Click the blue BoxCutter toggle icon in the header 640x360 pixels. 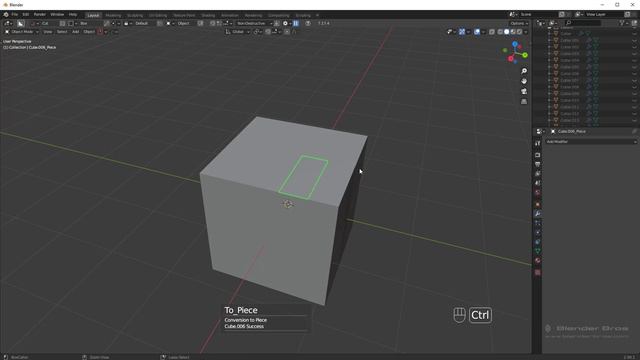point(296,23)
